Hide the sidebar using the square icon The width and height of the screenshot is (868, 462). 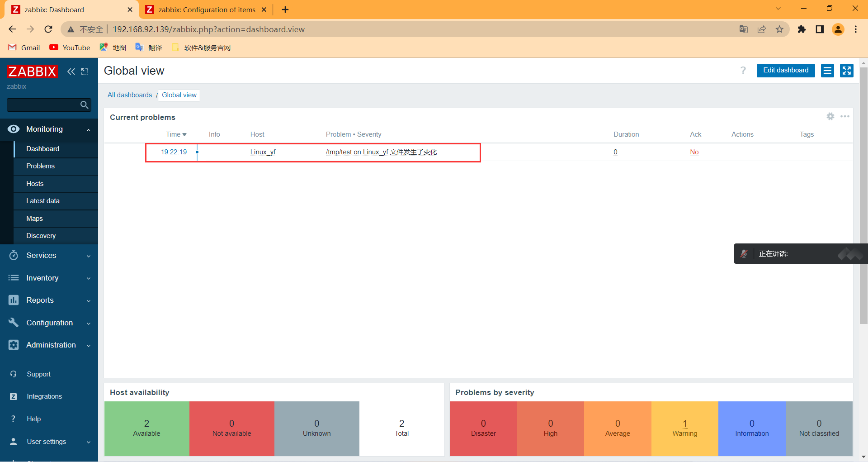(x=85, y=71)
